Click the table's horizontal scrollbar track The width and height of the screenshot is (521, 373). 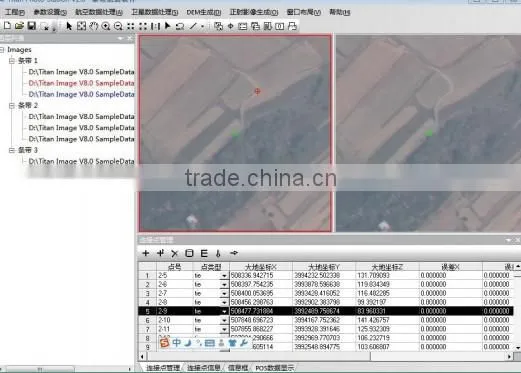[x=438, y=356]
